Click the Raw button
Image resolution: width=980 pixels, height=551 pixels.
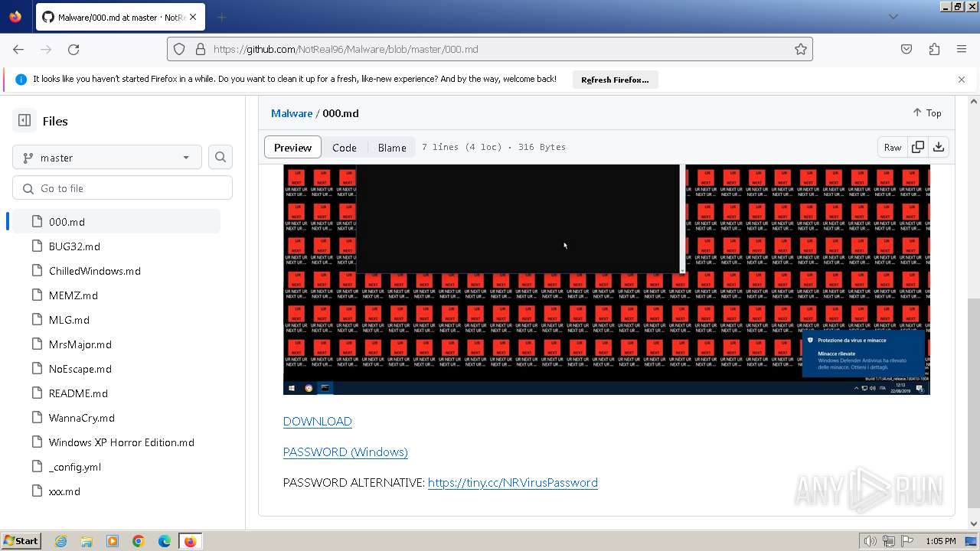(x=893, y=147)
